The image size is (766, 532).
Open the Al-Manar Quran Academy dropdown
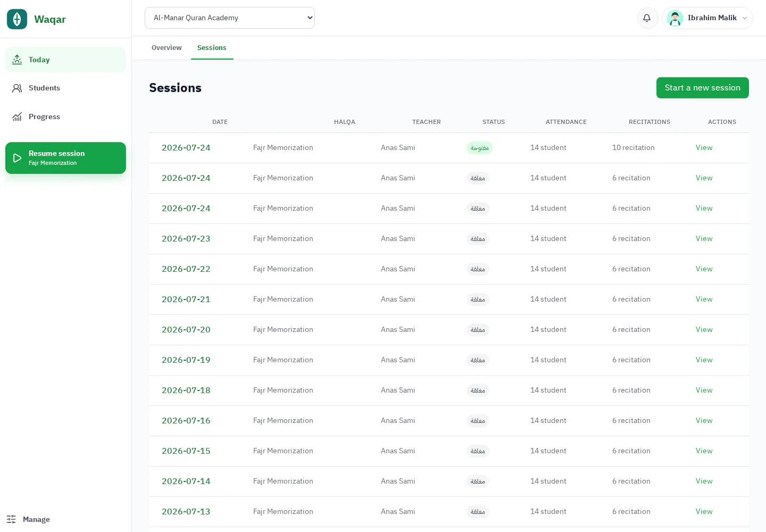[230, 18]
